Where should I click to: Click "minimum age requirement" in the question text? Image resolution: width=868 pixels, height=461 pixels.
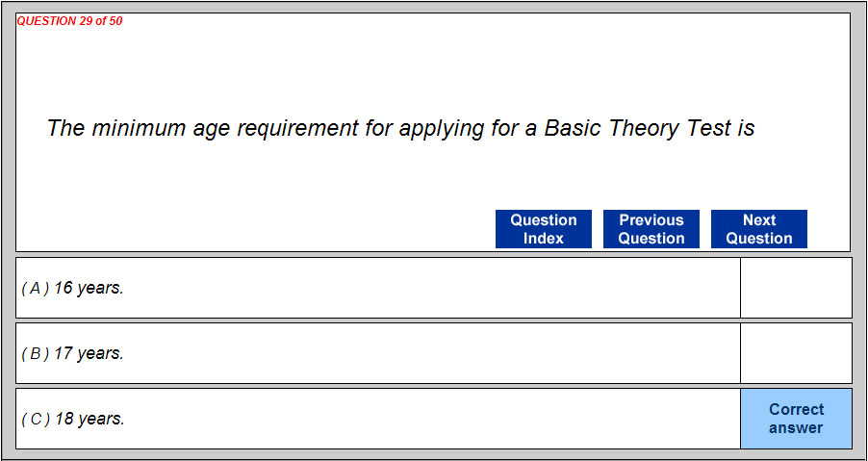[x=225, y=128]
